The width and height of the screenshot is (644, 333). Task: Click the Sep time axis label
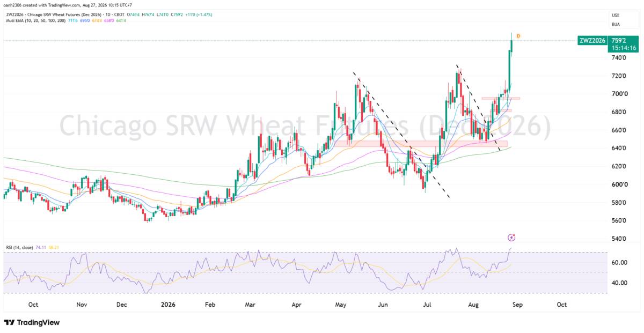(x=516, y=305)
